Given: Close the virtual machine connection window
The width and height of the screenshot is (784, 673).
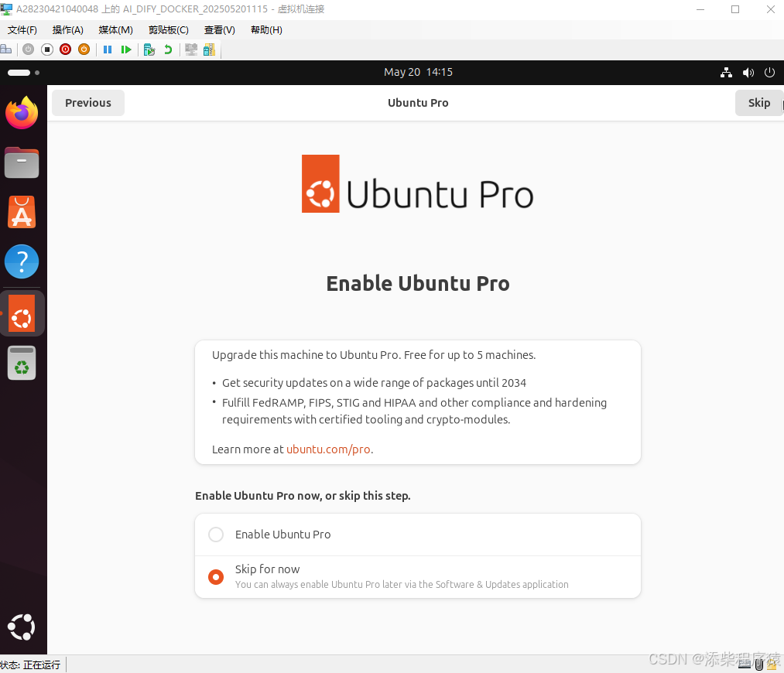Looking at the screenshot, I should click(771, 9).
